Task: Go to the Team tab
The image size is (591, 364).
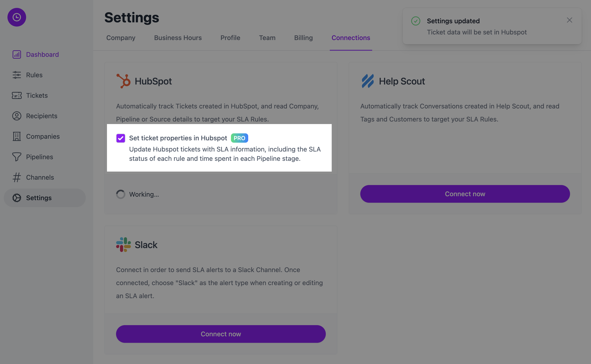Action: (267, 38)
